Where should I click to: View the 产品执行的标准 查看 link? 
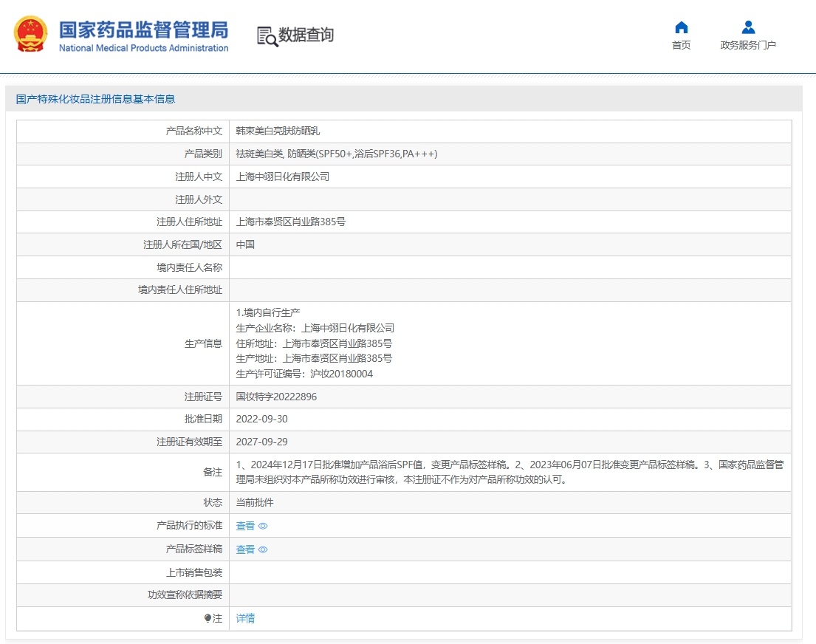245,526
